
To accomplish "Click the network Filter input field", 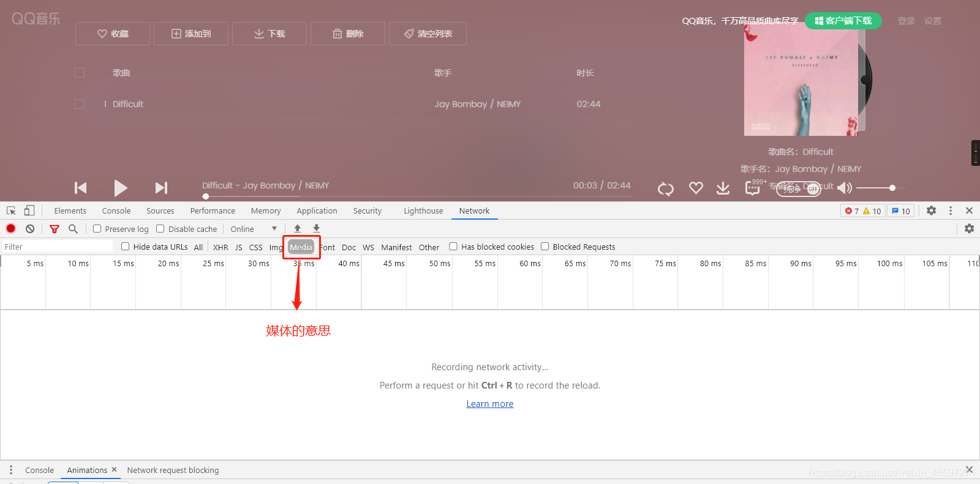I will pyautogui.click(x=58, y=247).
